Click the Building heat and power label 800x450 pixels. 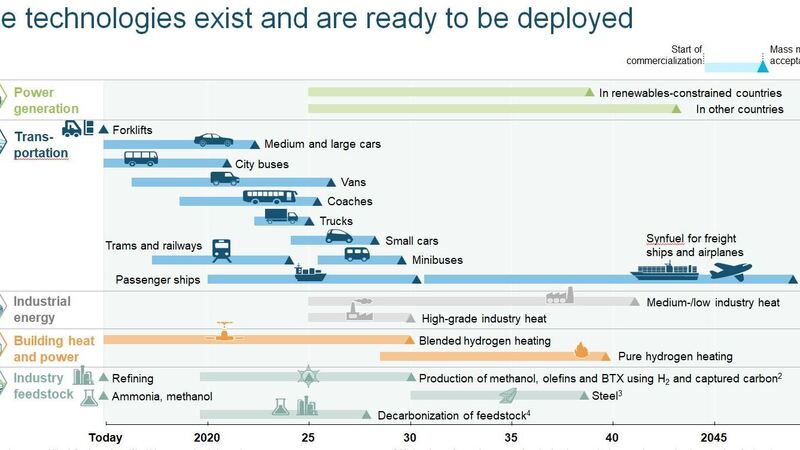pos(54,349)
